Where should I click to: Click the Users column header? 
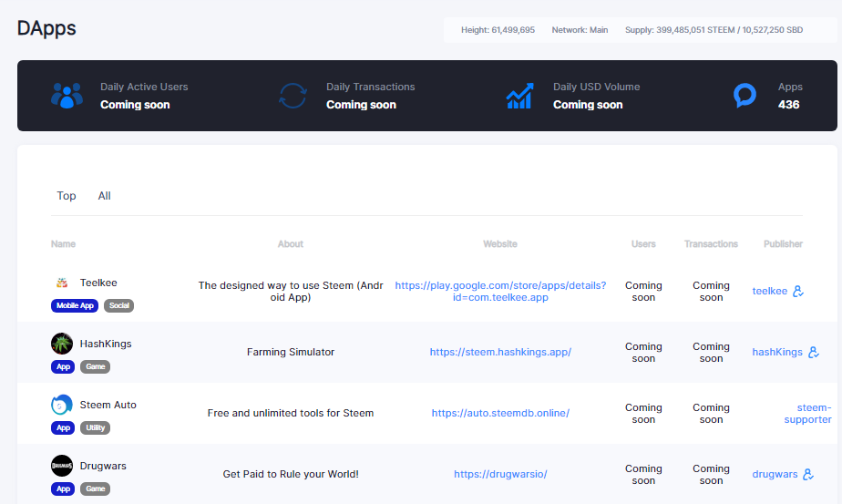click(643, 244)
